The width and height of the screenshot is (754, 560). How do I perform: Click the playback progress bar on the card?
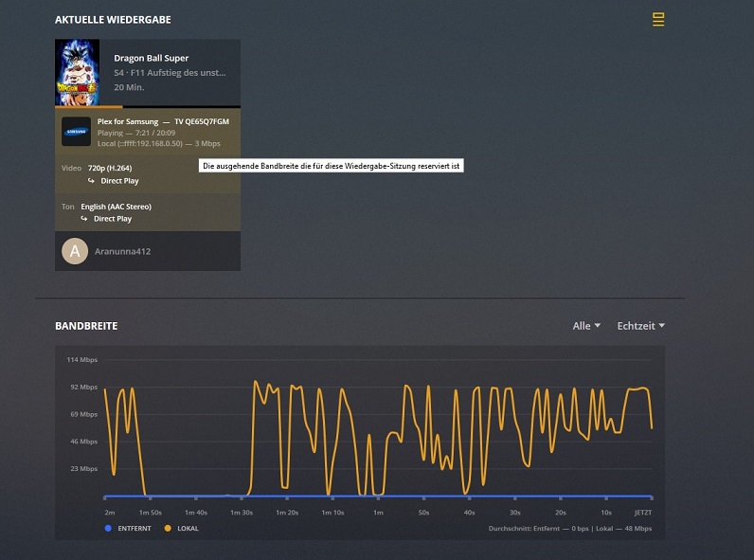[148, 107]
